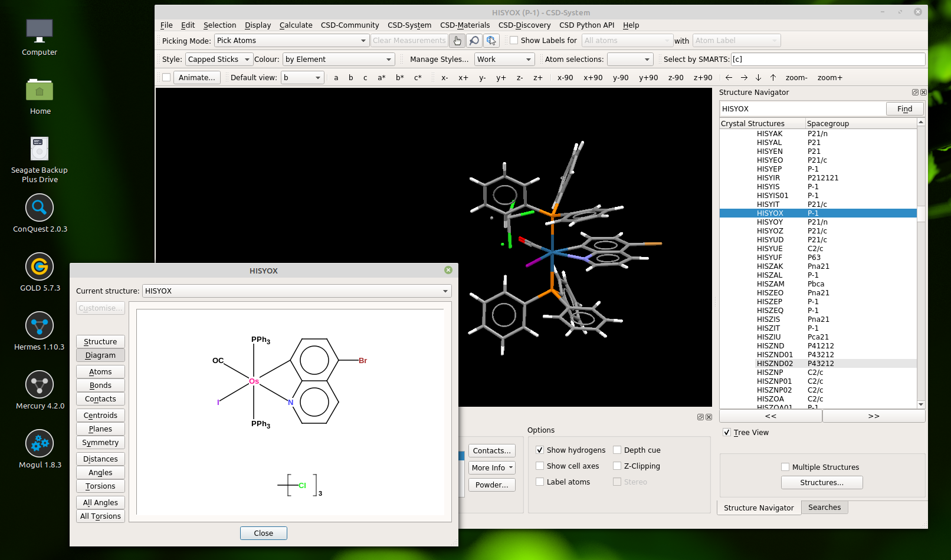951x560 pixels.
Task: Open Mogul 1.8.3 desktop shortcut
Action: (x=40, y=444)
